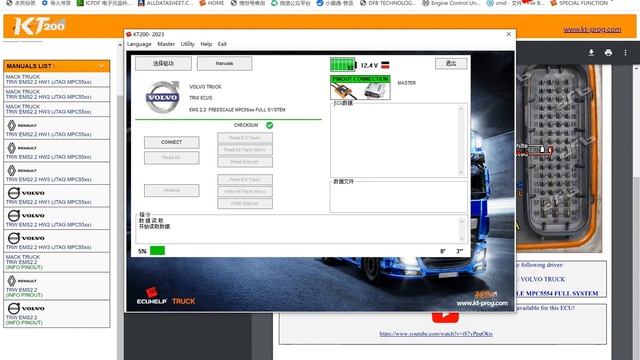Open the Utility menu
Image resolution: width=640 pixels, height=360 pixels.
click(187, 44)
